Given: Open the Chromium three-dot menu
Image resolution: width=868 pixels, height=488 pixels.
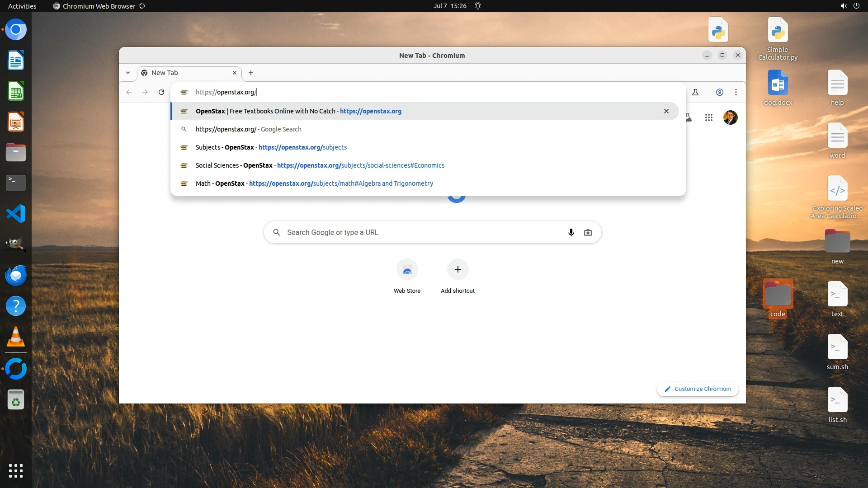Looking at the screenshot, I should (736, 92).
